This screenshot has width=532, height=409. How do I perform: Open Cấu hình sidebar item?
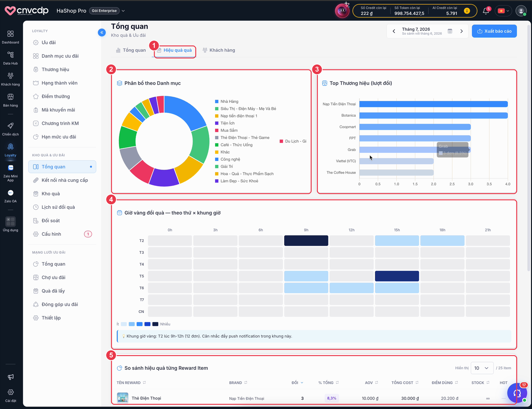click(62, 234)
